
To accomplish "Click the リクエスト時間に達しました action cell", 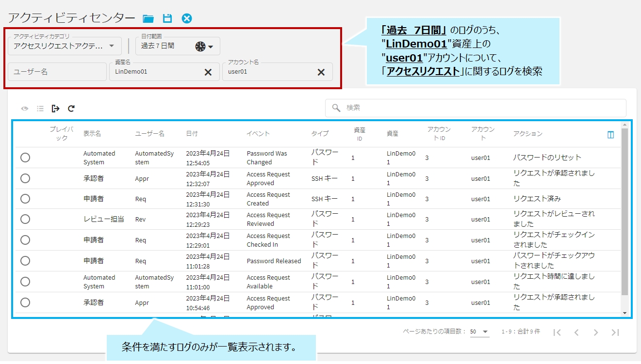I will (x=554, y=282).
